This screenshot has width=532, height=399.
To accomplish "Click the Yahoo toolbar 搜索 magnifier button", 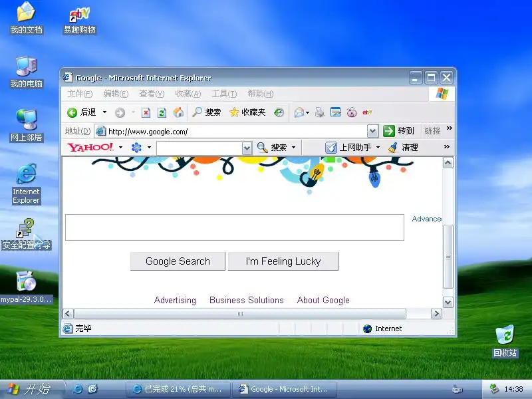I will [273, 148].
